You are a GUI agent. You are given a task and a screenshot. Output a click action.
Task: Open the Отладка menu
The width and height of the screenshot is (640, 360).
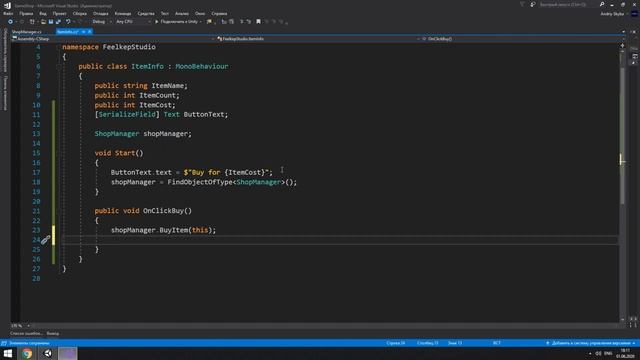[x=100, y=13]
